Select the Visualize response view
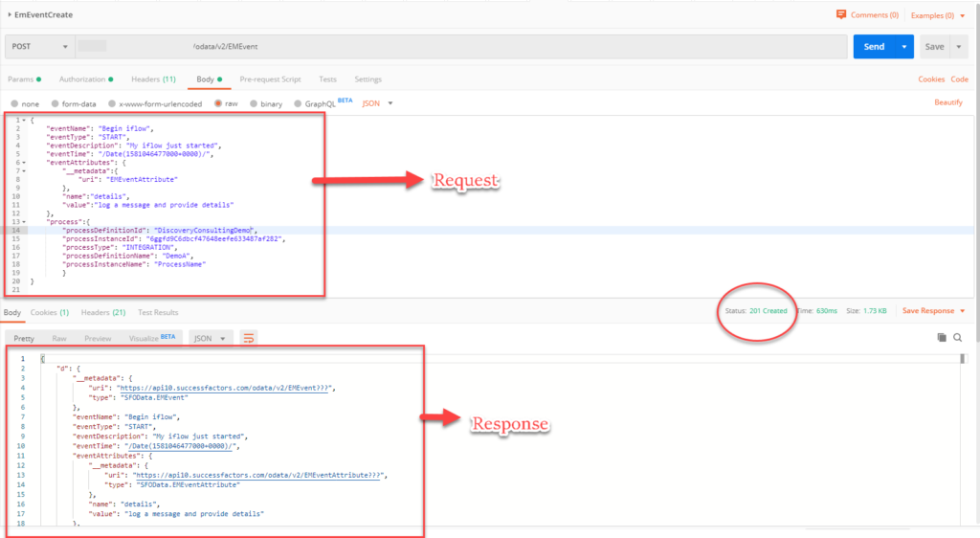 [152, 338]
